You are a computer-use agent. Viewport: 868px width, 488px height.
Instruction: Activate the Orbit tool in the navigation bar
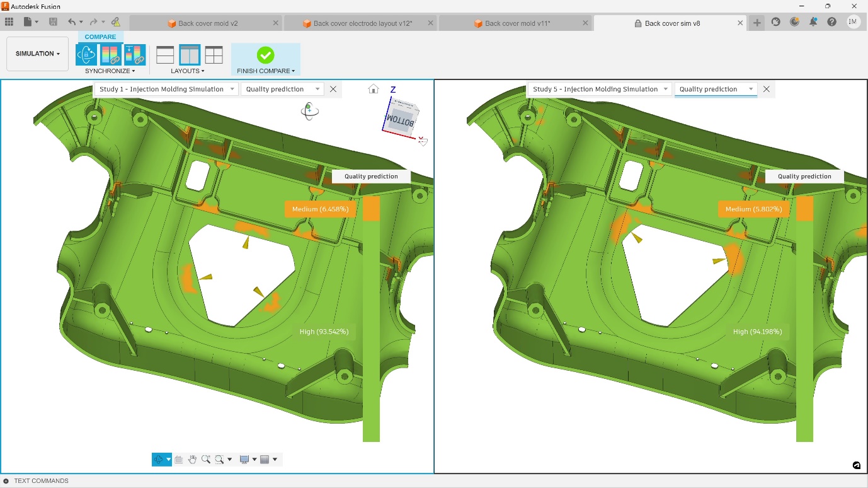pyautogui.click(x=159, y=459)
